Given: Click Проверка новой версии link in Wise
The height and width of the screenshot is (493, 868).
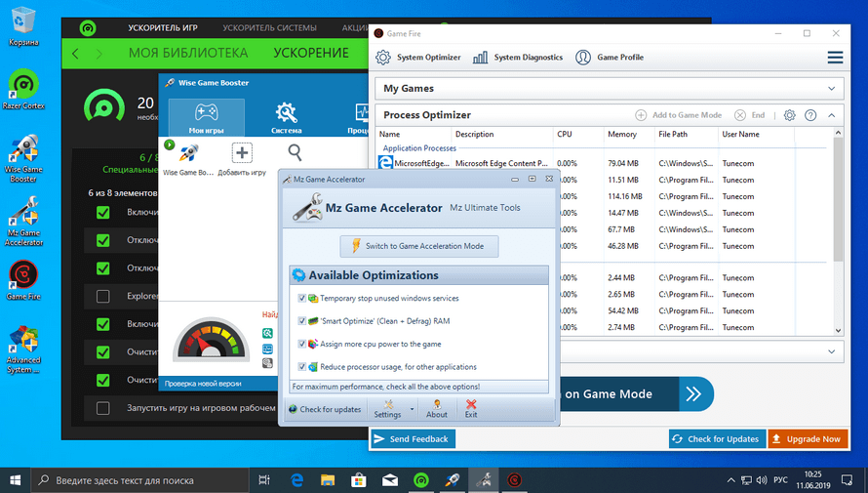Looking at the screenshot, I should [x=203, y=384].
